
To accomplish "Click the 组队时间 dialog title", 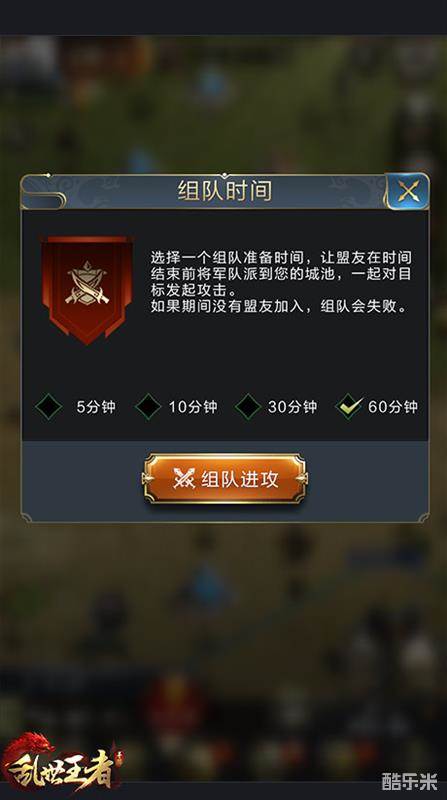I will (x=225, y=191).
